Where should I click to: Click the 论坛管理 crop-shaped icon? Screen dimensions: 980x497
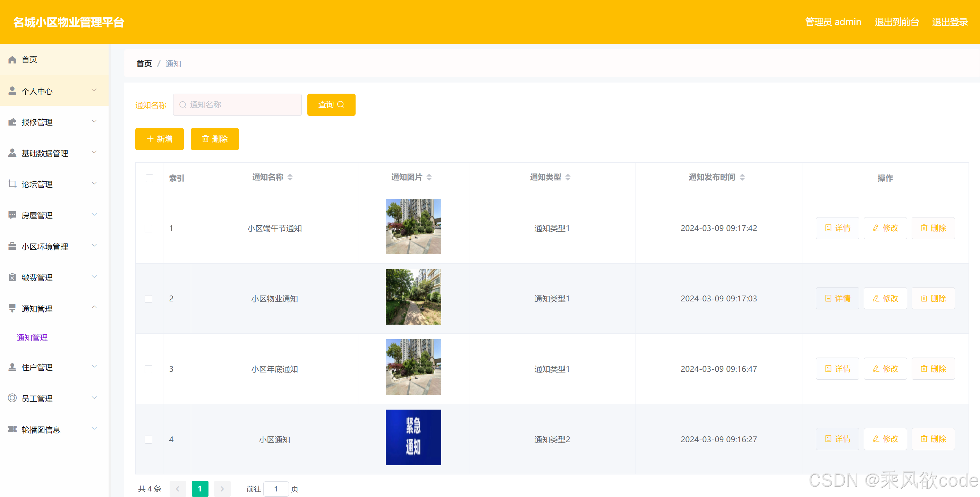coord(12,184)
